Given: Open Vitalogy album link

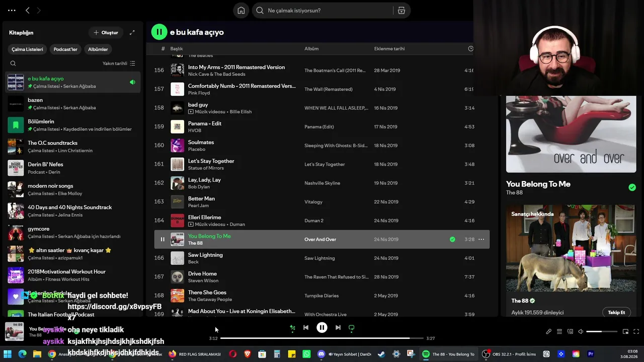Looking at the screenshot, I should click(313, 202).
